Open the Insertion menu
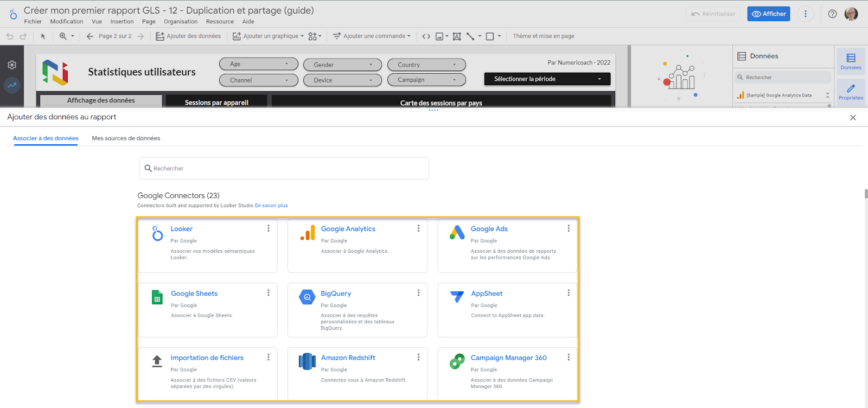The width and height of the screenshot is (868, 408). (122, 22)
